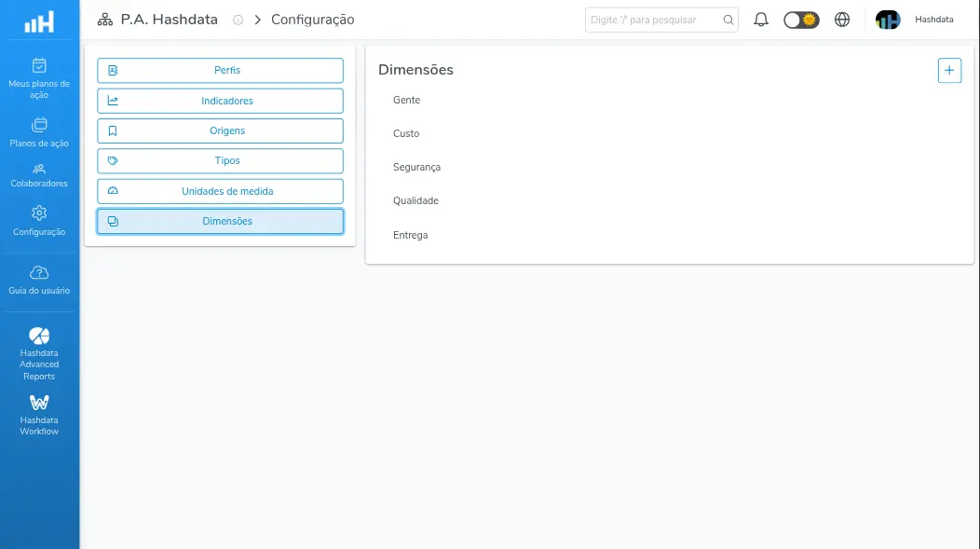
Task: Open Unidades de medida section
Action: coord(220,191)
